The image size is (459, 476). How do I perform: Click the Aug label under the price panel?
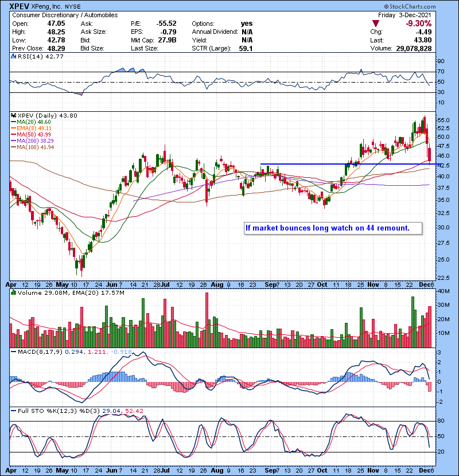(x=217, y=285)
